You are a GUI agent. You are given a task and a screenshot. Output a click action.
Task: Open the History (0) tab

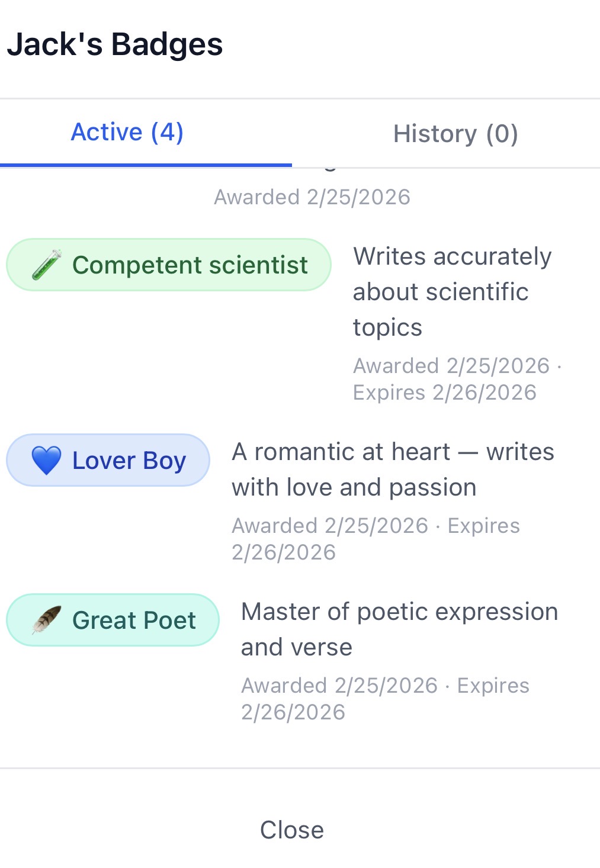[455, 134]
